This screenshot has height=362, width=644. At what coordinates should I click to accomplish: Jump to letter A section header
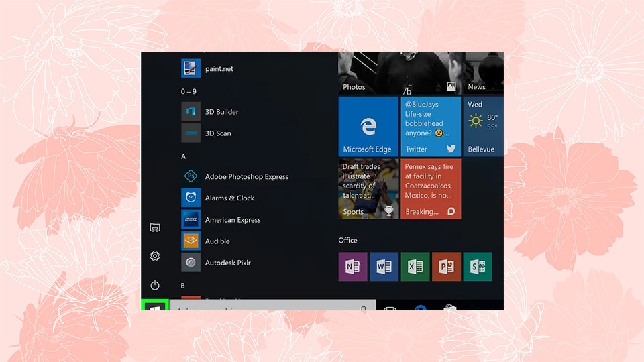pyautogui.click(x=184, y=156)
